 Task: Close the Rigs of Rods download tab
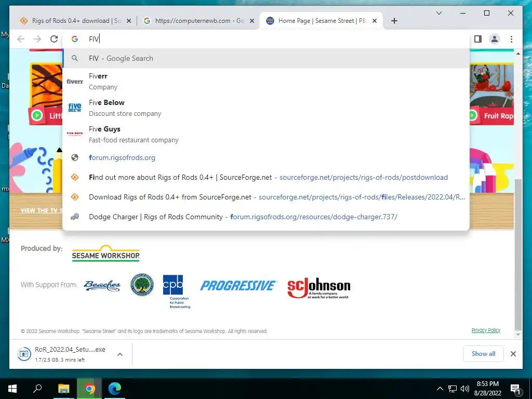tap(129, 21)
